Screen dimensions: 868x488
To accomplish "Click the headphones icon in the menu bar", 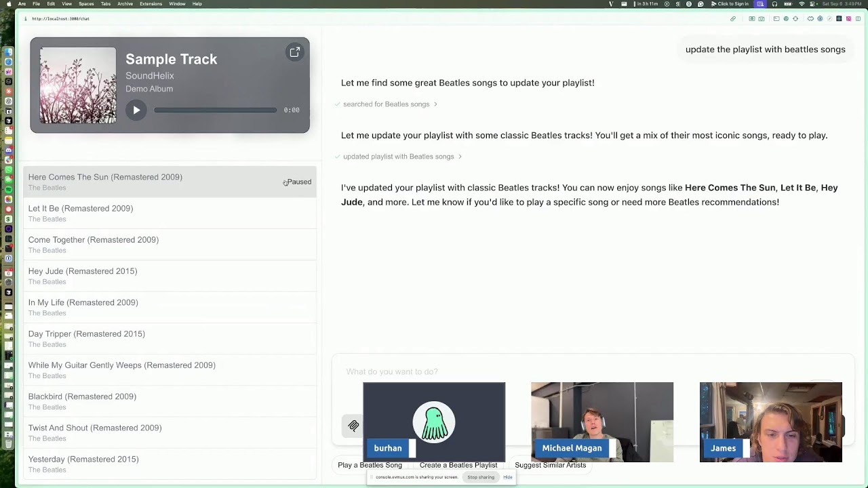I will [x=774, y=4].
